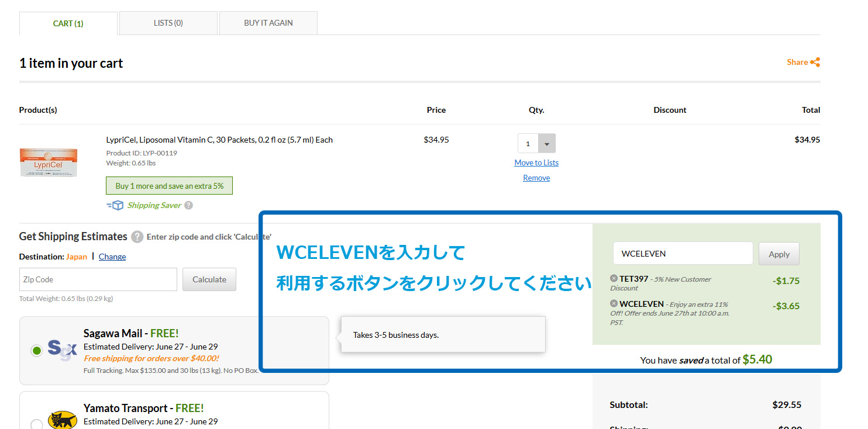Click the '1 item in your cart' heading

[x=71, y=63]
